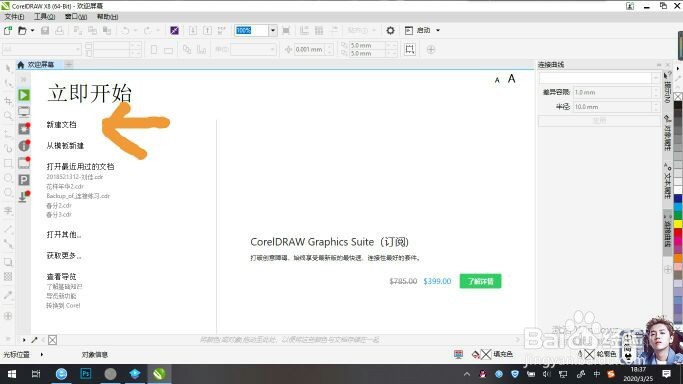Image resolution: width=683 pixels, height=384 pixels.
Task: Open the 帮助 menu
Action: click(107, 17)
